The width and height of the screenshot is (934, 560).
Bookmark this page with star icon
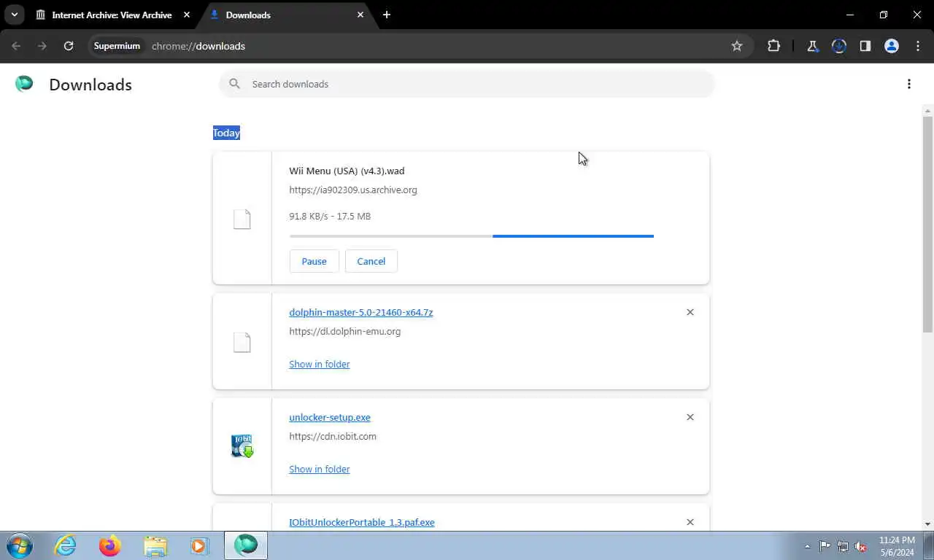click(737, 46)
